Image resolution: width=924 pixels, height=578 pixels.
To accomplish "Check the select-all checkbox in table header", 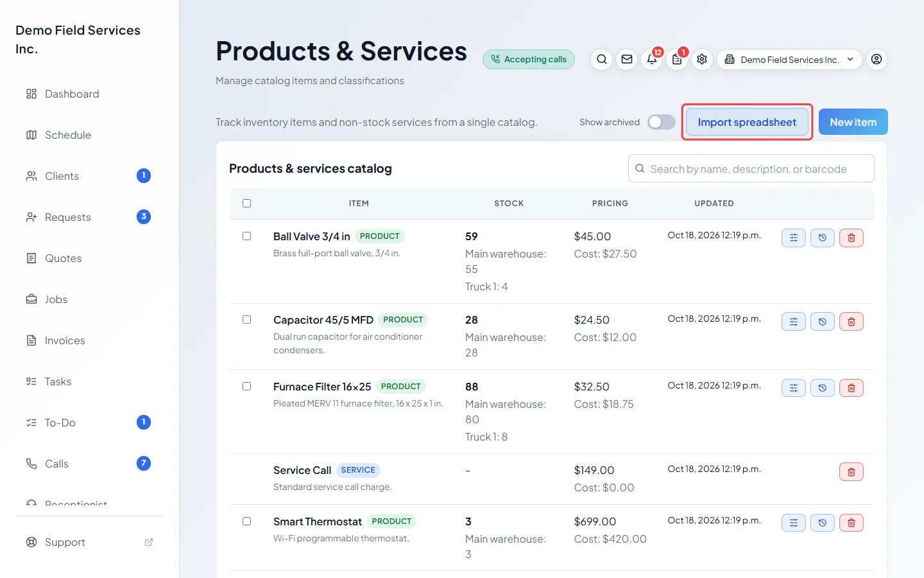I will pyautogui.click(x=246, y=203).
